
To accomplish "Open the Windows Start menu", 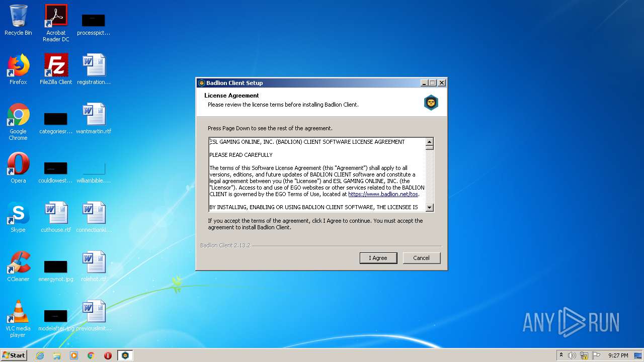I will click(x=14, y=355).
